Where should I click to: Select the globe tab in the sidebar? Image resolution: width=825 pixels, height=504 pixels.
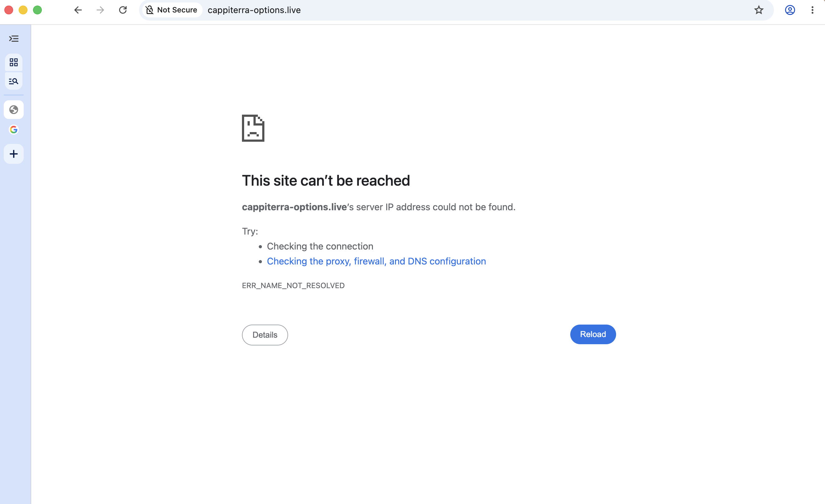coord(14,110)
